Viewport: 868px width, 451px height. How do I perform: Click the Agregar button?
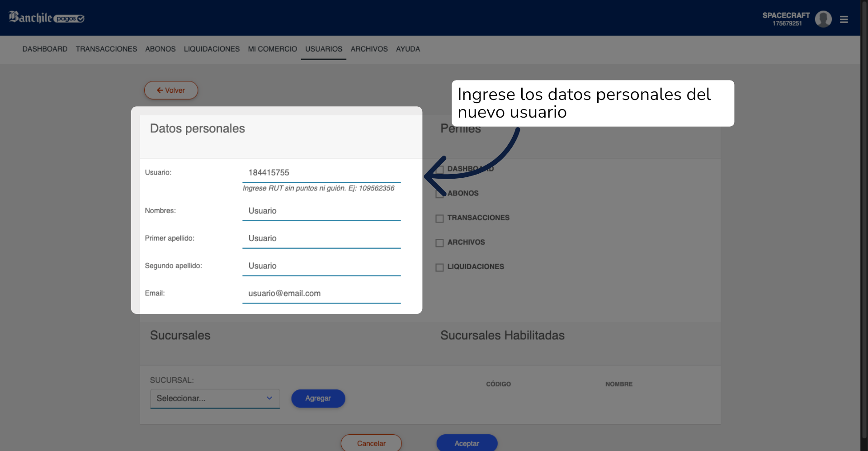point(318,399)
